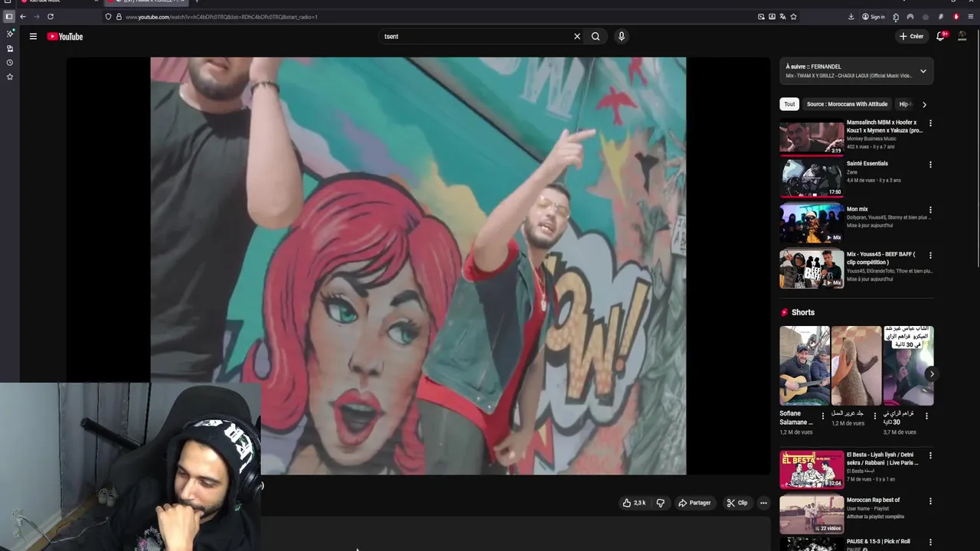Open the El Besta video thumbnail

[812, 469]
